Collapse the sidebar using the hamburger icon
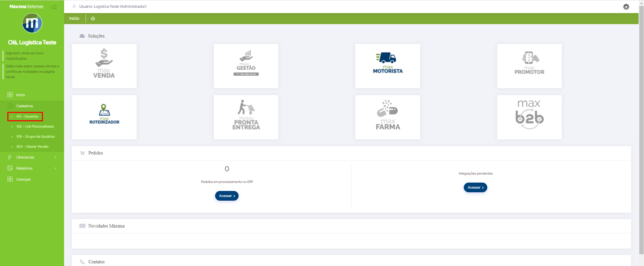 pyautogui.click(x=53, y=7)
